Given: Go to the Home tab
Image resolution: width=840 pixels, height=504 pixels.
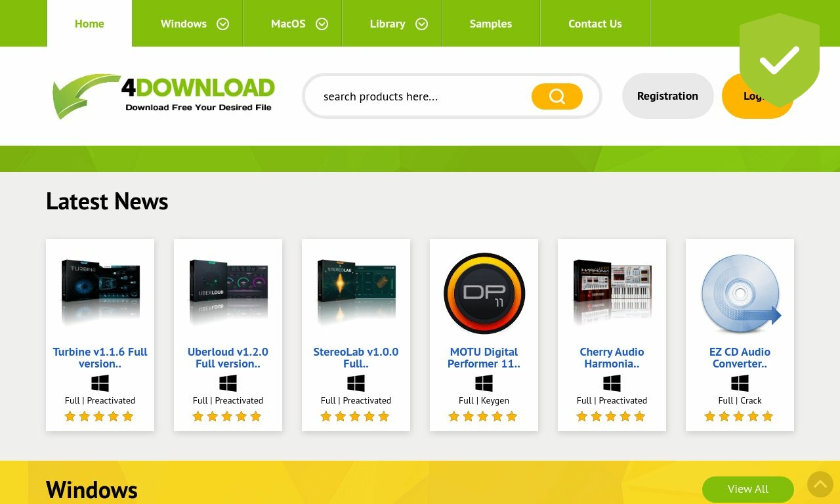Looking at the screenshot, I should pos(89,24).
